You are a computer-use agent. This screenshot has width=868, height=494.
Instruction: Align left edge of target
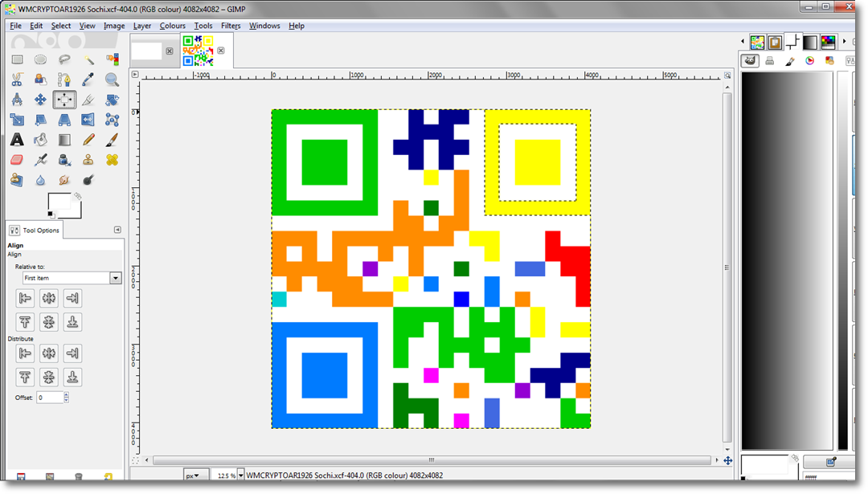point(25,299)
